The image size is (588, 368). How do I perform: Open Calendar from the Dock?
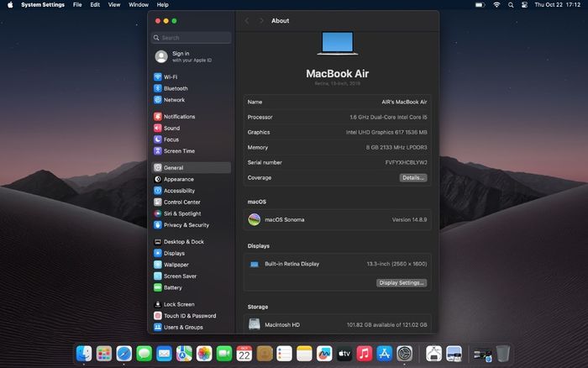[244, 354]
